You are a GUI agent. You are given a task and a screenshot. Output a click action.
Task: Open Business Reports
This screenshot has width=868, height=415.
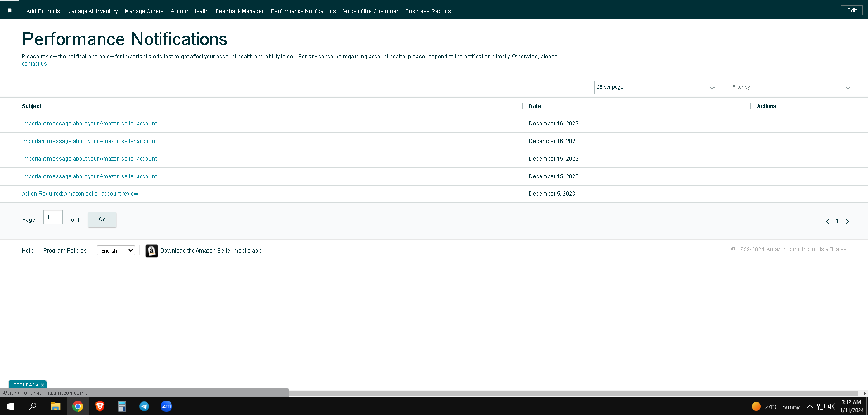[428, 11]
